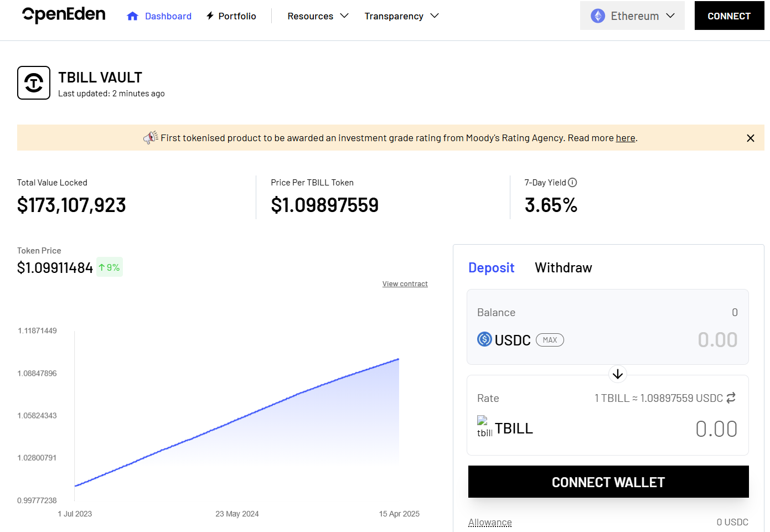Click the Total Value Locked figure $173,107,923
This screenshot has height=532, width=770.
point(71,205)
